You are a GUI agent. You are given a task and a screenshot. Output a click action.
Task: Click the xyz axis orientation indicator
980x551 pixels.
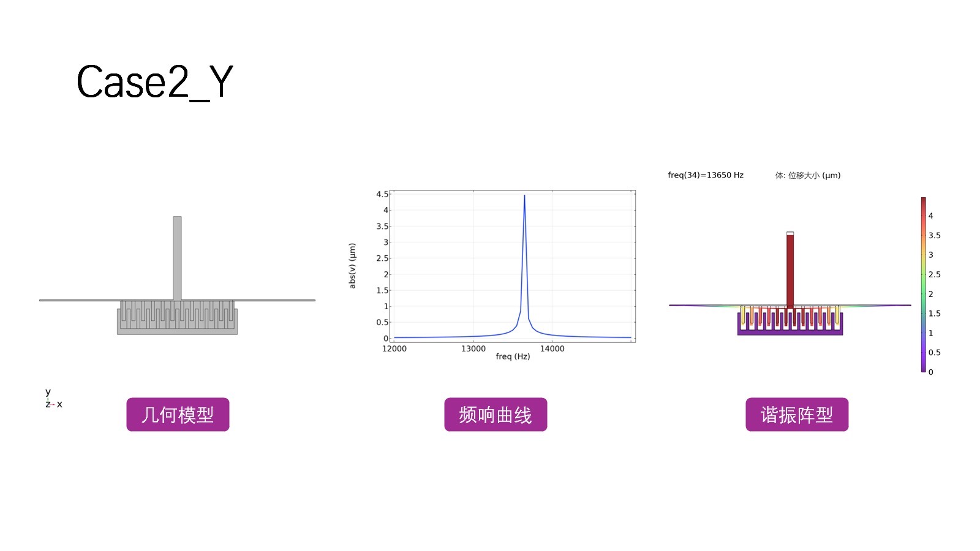click(53, 399)
